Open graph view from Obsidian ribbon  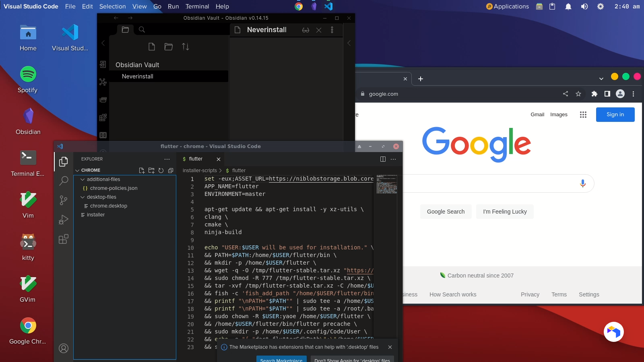click(x=103, y=82)
